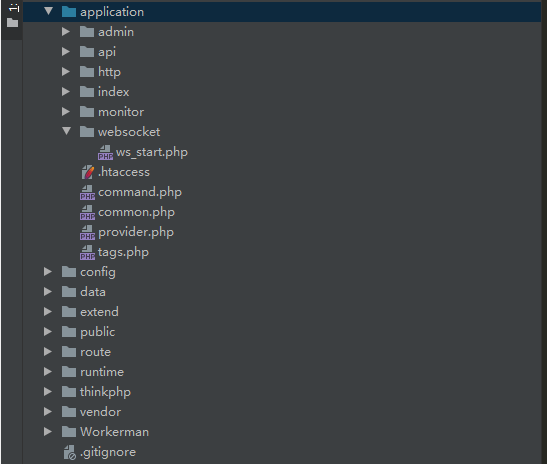Click the command.php PHP file icon

(x=87, y=193)
